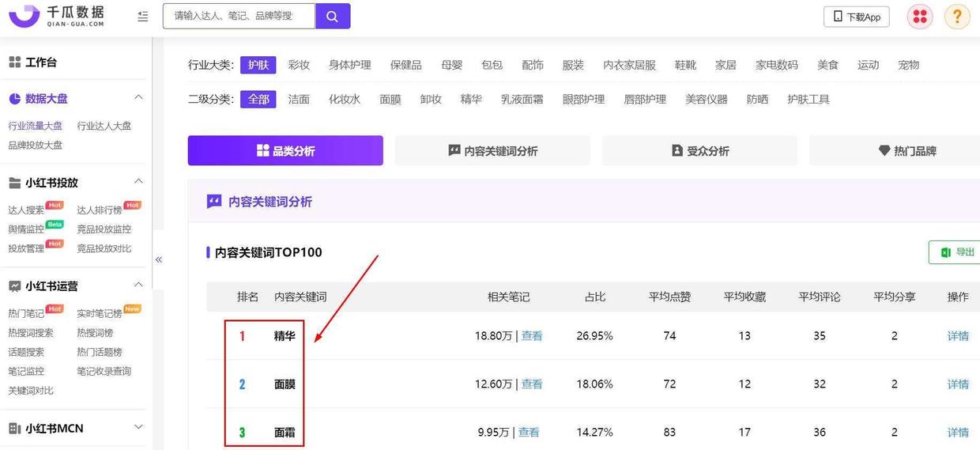Open 行业达人大盘 in sidebar
Viewport: 980px width, 450px height.
point(104,126)
